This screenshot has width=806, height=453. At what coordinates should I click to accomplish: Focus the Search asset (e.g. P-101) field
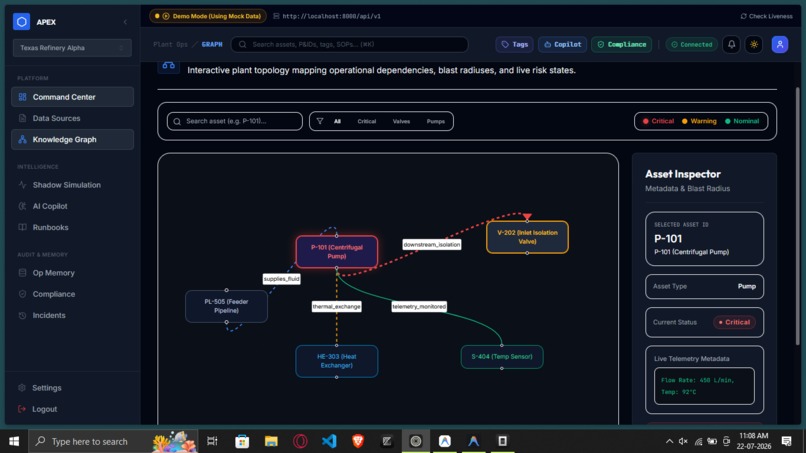(235, 121)
